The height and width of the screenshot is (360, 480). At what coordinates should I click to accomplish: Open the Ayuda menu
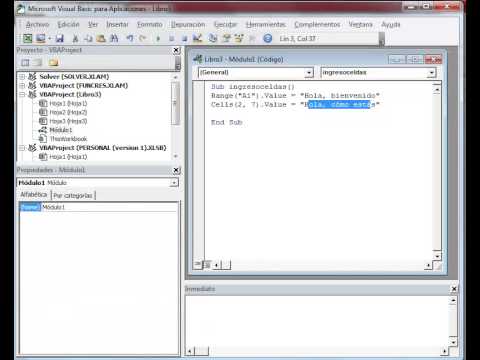click(391, 24)
